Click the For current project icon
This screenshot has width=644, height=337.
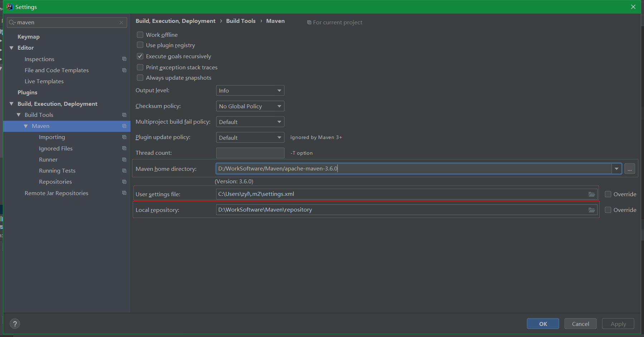[309, 23]
